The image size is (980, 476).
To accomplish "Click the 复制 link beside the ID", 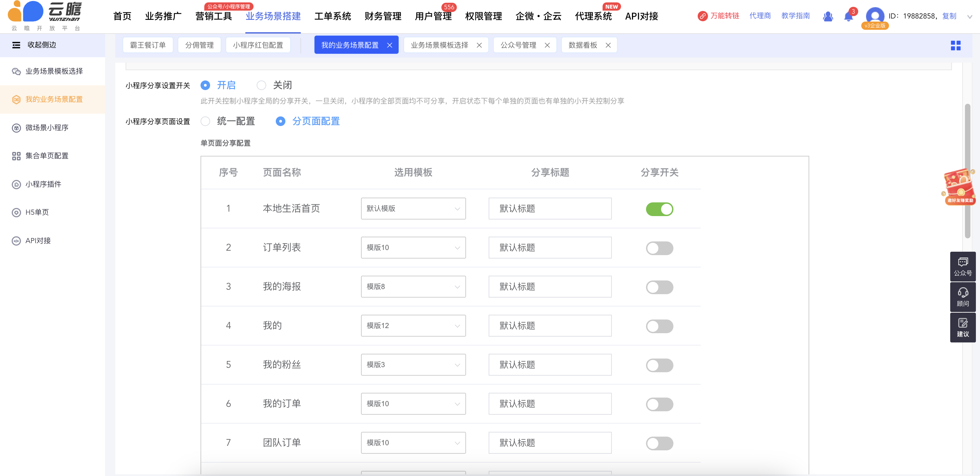I will tap(949, 16).
